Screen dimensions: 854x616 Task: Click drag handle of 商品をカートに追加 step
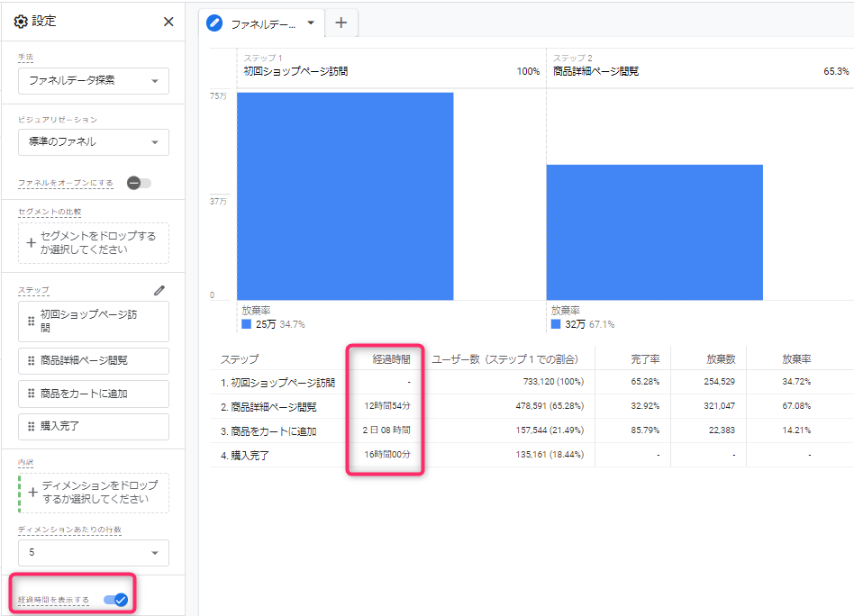[32, 394]
